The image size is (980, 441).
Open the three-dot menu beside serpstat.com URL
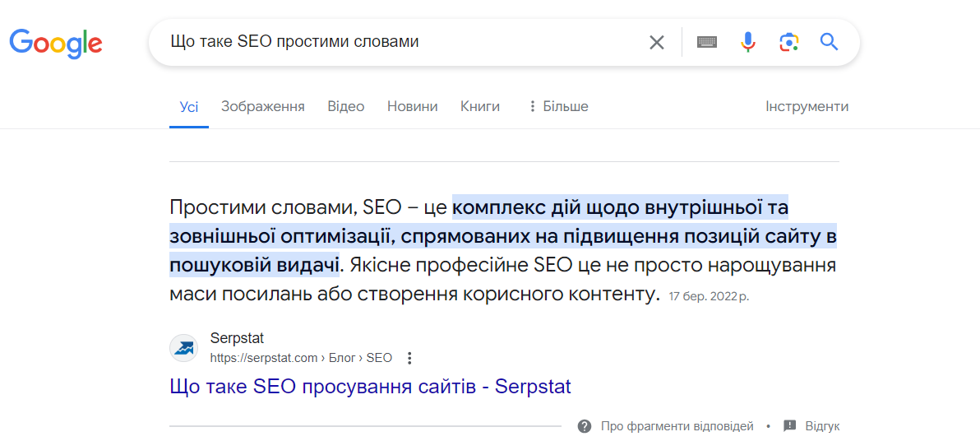[409, 359]
